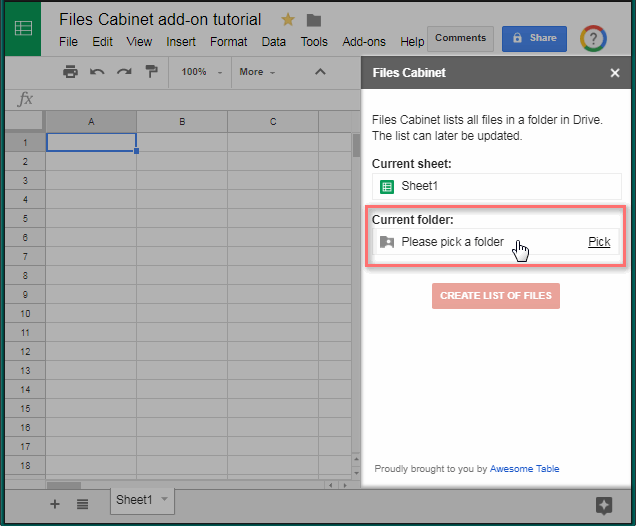Click the Sheet1 current sheet field
This screenshot has width=636, height=526.
click(496, 187)
